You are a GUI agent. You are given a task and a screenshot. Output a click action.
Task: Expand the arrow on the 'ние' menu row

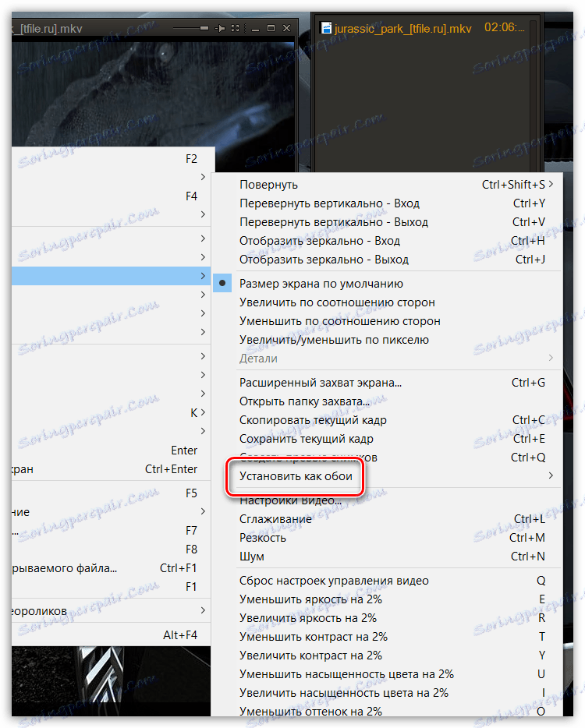pos(203,511)
